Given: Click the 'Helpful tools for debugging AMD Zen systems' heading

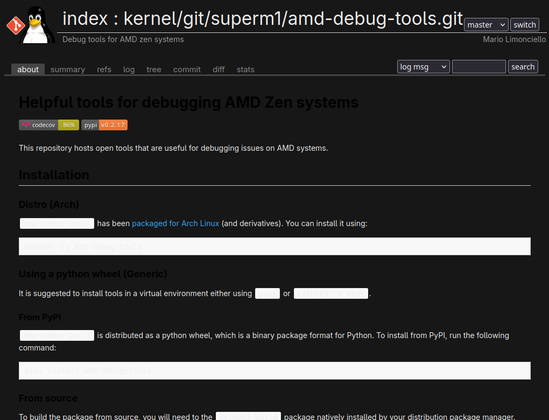Looking at the screenshot, I should [188, 103].
